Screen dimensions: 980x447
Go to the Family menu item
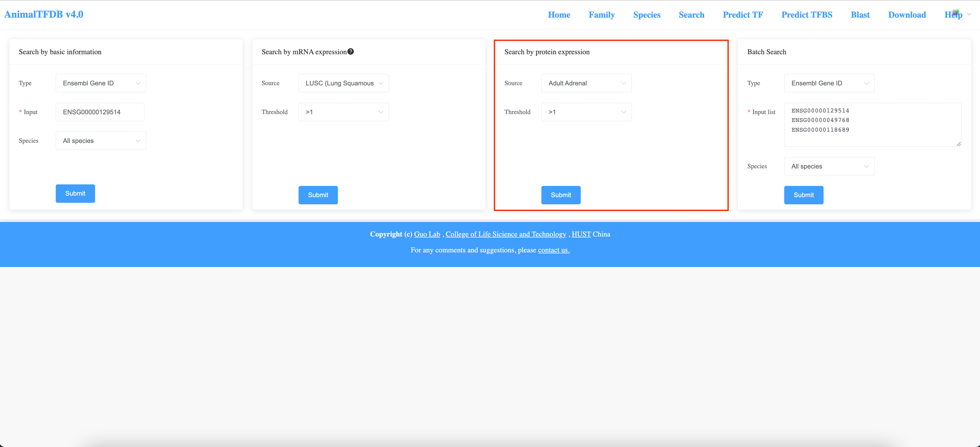(601, 15)
